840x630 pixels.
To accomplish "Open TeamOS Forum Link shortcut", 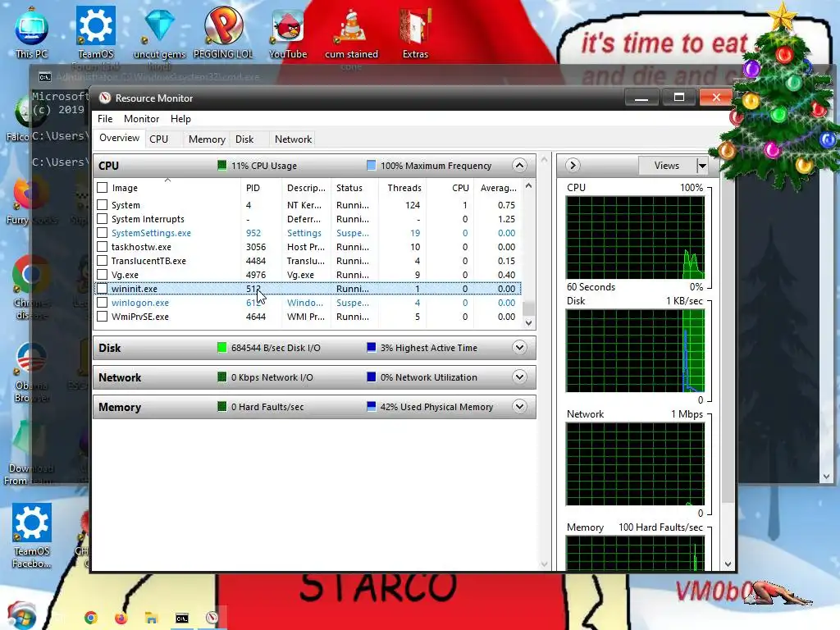I will pyautogui.click(x=95, y=32).
